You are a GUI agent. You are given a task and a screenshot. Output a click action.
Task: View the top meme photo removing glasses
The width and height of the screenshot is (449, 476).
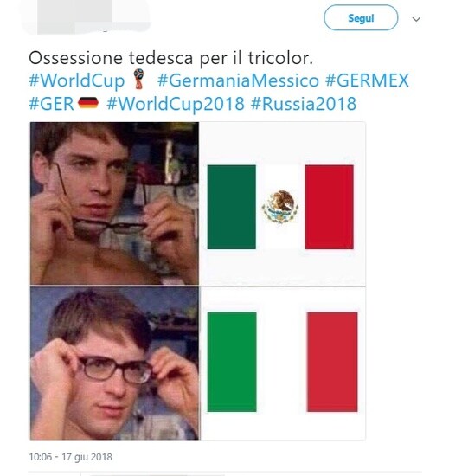114,203
